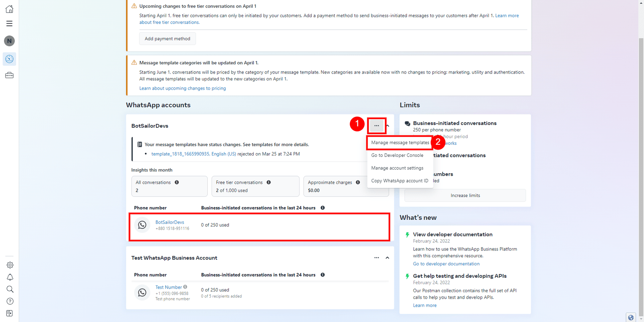The image size is (644, 322).
Task: Click the WhatsApp Manager overview gauge icon
Action: click(9, 59)
